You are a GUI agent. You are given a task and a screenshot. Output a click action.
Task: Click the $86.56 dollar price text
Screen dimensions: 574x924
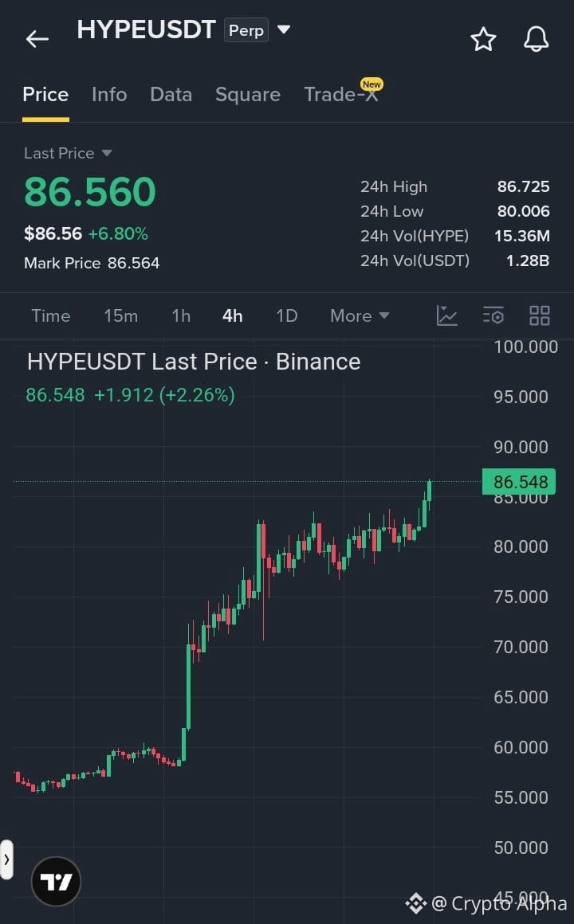53,234
